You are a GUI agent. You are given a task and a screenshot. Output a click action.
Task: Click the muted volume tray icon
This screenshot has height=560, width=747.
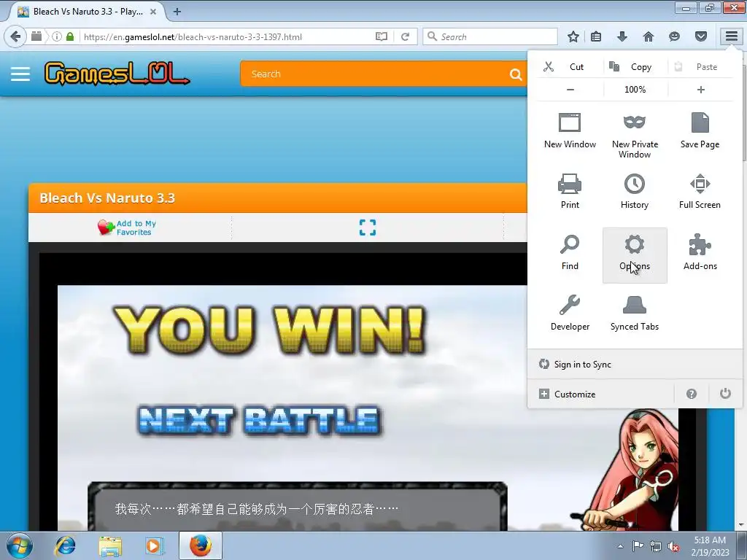(x=673, y=546)
